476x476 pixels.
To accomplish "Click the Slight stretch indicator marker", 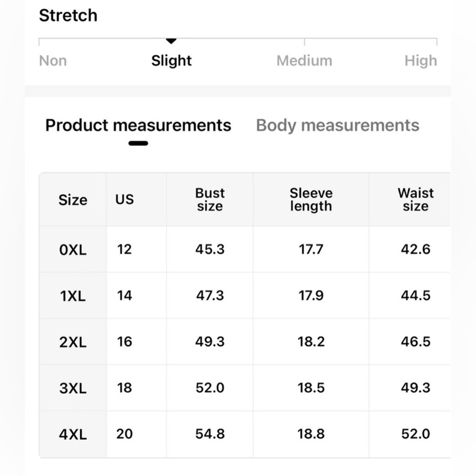I will [171, 41].
